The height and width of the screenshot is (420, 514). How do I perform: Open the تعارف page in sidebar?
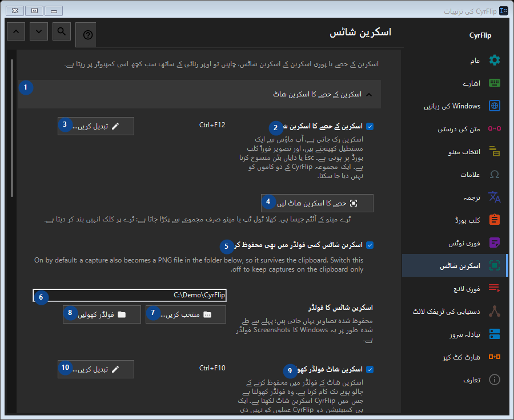pyautogui.click(x=455, y=379)
